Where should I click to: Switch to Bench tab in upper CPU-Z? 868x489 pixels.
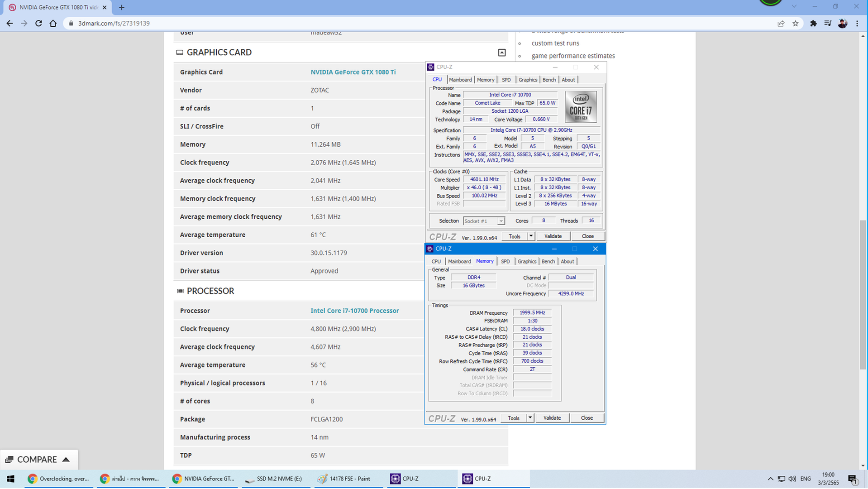549,80
